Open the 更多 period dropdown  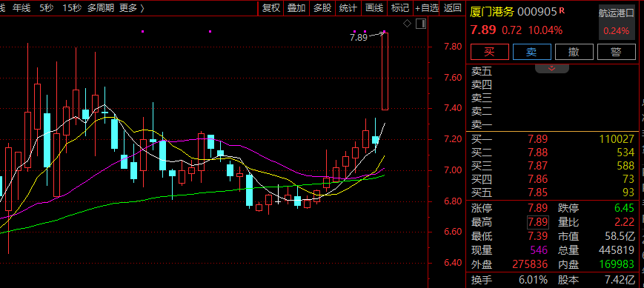pyautogui.click(x=131, y=8)
